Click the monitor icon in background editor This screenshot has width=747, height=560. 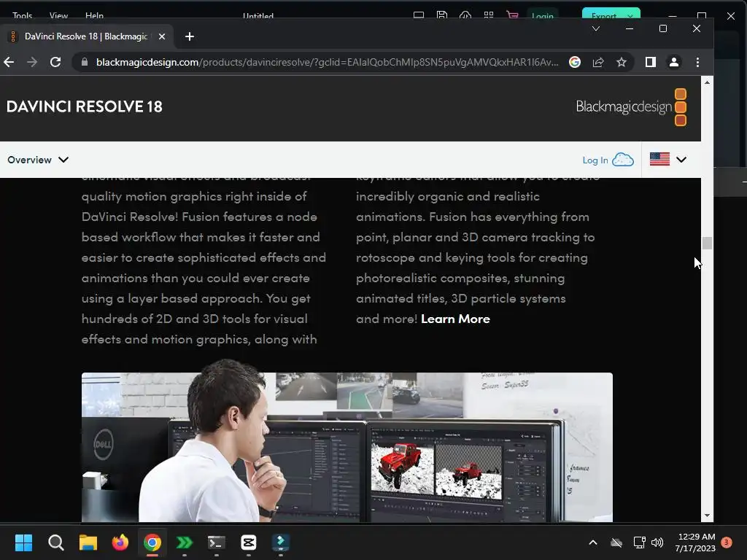tap(419, 15)
